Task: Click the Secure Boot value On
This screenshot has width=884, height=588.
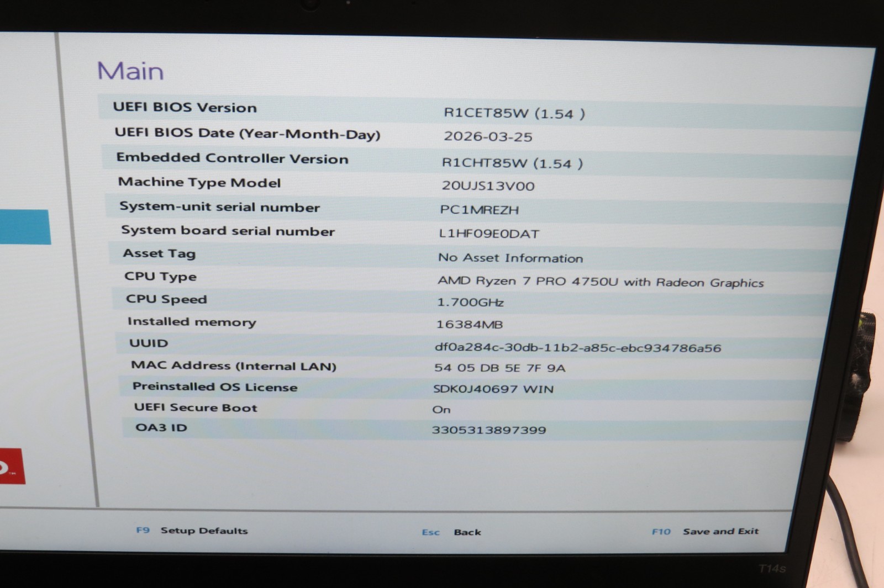Action: [441, 410]
